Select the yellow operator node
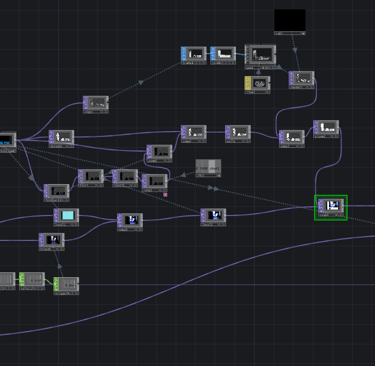375x366 pixels. click(257, 85)
